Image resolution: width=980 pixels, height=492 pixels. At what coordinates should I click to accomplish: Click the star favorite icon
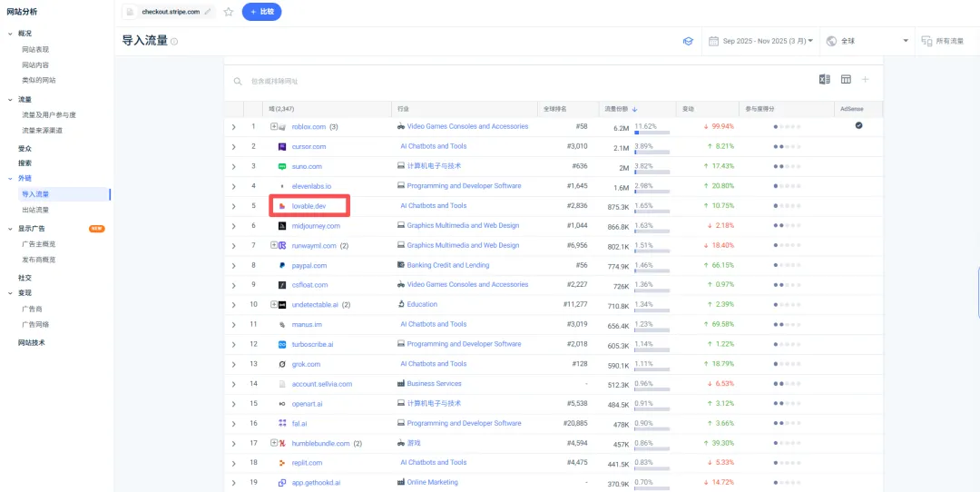click(229, 12)
